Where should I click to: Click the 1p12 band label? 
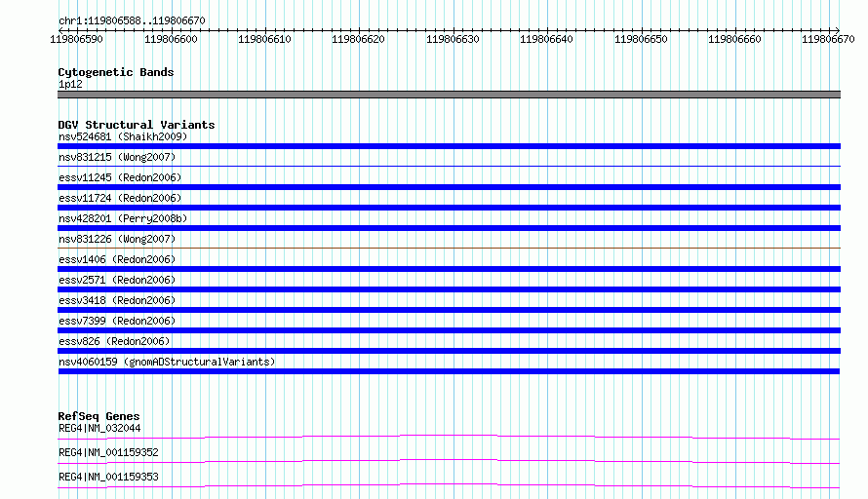click(x=70, y=84)
